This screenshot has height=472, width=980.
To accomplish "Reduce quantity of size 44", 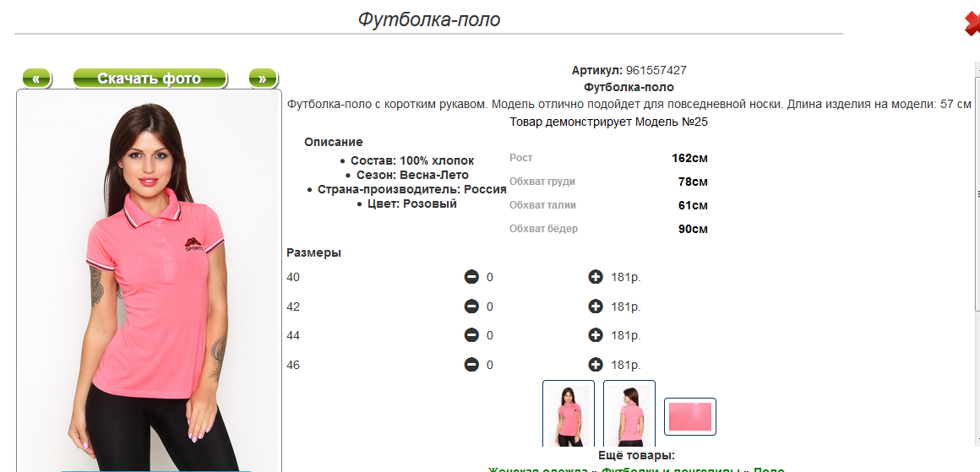I will 471,335.
